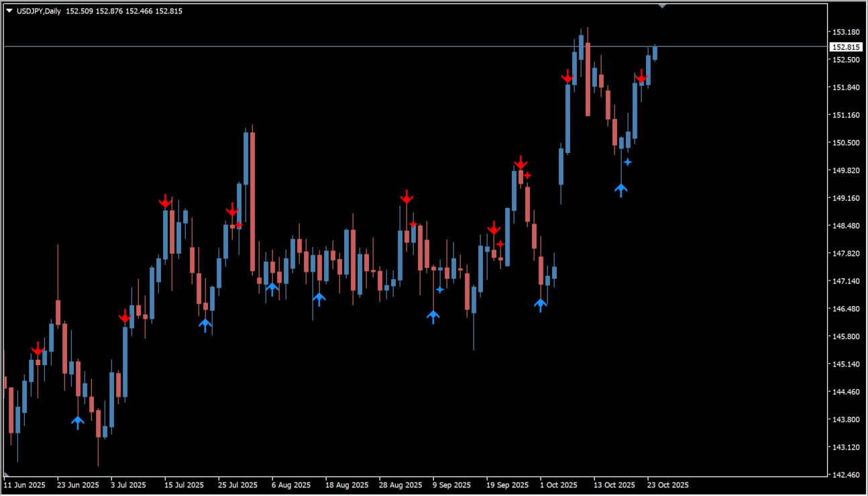Screen dimensions: 868x496
Task: Click the leftmost red down arrow near 145.50
Action: tap(38, 348)
